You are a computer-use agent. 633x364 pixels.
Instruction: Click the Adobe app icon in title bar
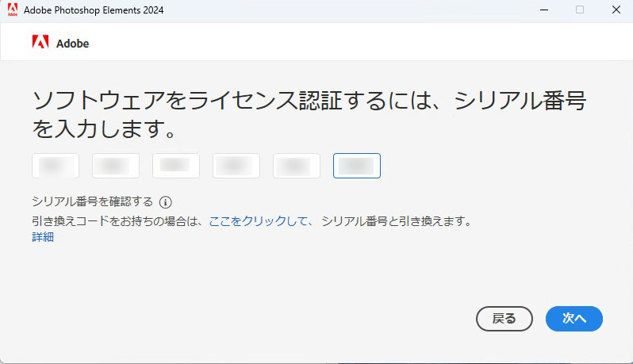[x=13, y=10]
